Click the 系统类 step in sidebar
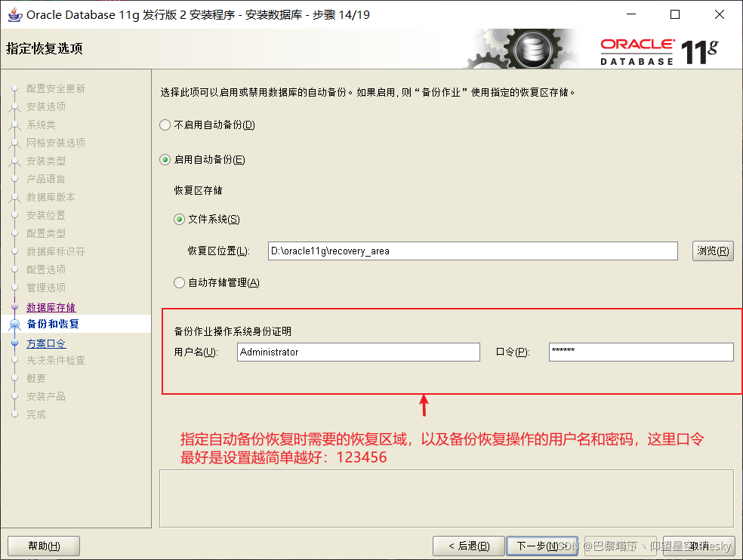743x560 pixels. [42, 125]
